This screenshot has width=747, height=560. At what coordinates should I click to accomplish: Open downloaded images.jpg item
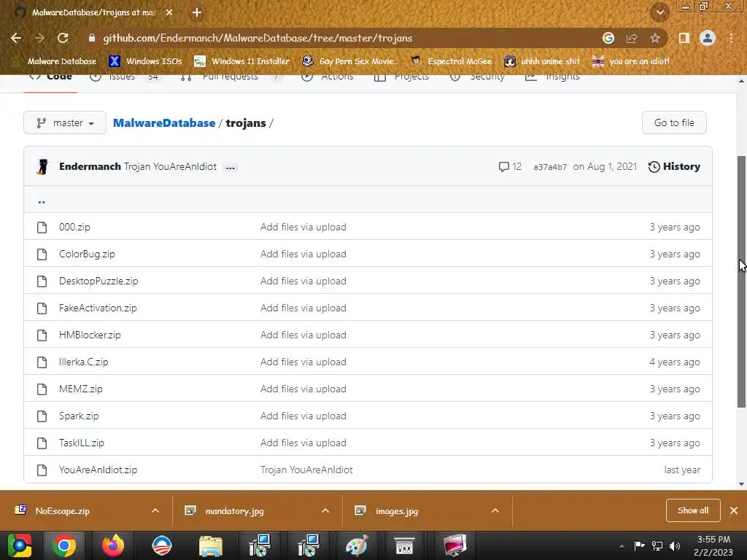396,511
